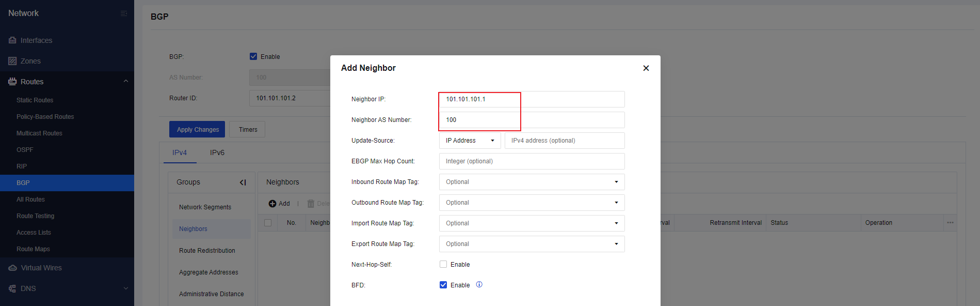Click the Timers button
Viewport: 980px width, 306px height.
coord(248,129)
